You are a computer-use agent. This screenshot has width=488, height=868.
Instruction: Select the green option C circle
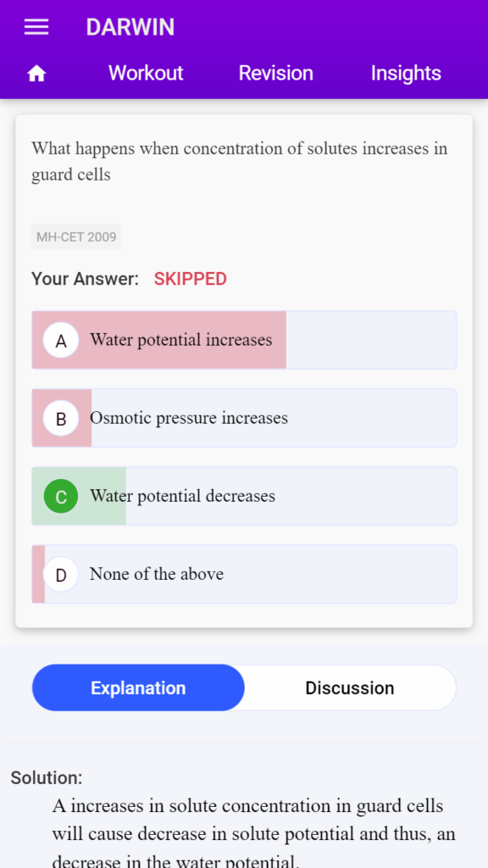coord(61,496)
